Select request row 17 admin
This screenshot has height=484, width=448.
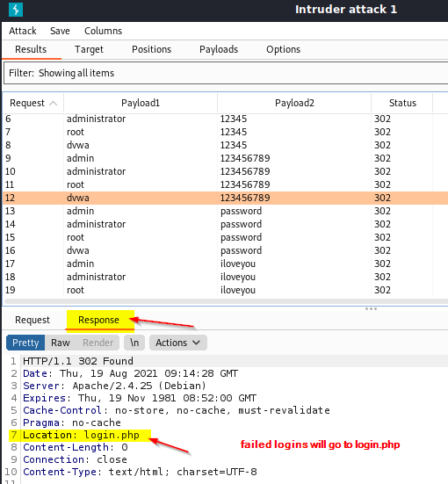pyautogui.click(x=226, y=264)
